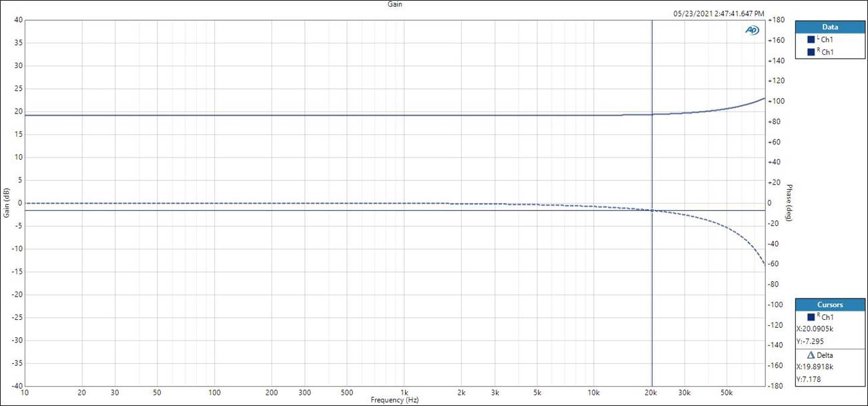Click the cursor Y value -7.295
The width and height of the screenshot is (868, 406).
(809, 342)
